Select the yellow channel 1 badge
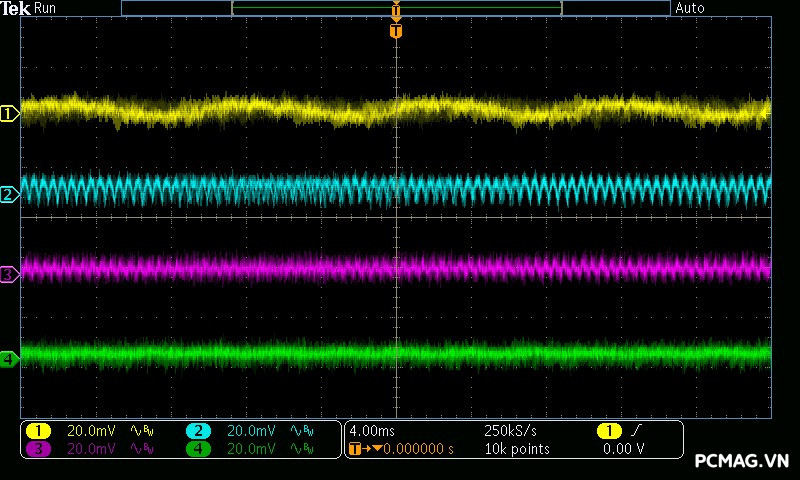The image size is (800, 480). 38,431
